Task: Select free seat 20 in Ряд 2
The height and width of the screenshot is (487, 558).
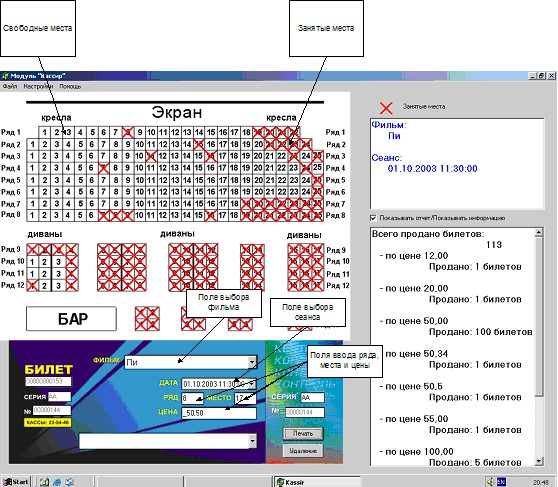Action: pos(258,145)
